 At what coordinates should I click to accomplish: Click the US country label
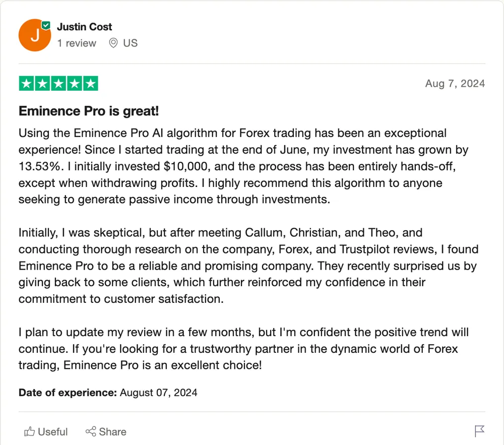click(x=130, y=43)
